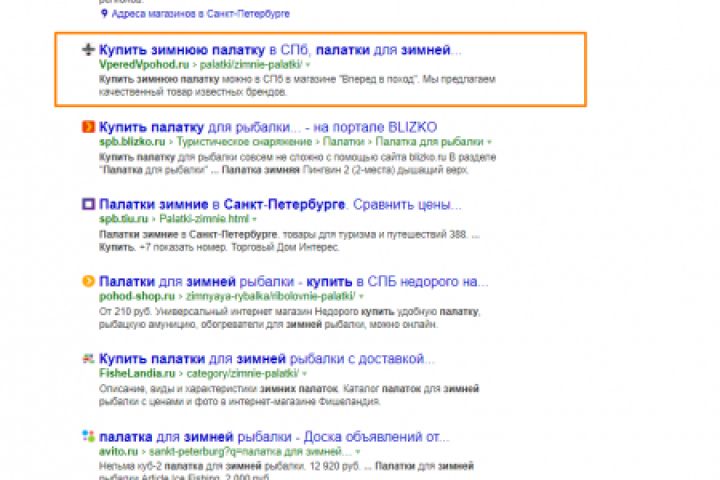Open the avito.ru domain link

[118, 451]
